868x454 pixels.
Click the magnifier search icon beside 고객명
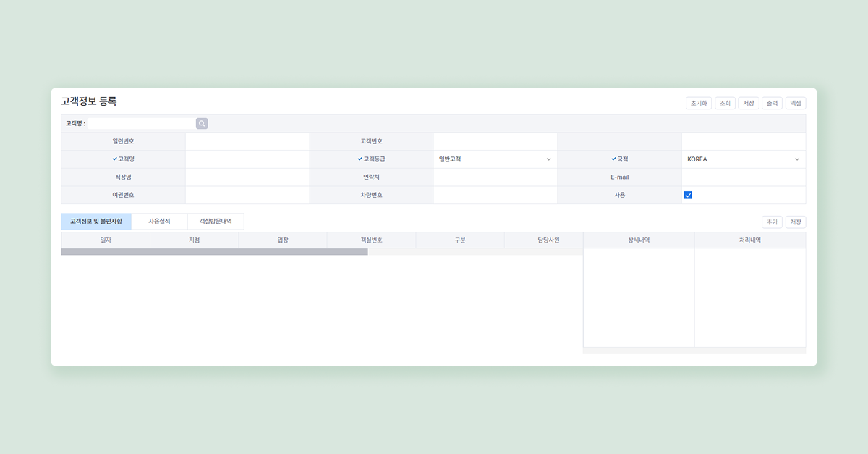tap(202, 124)
